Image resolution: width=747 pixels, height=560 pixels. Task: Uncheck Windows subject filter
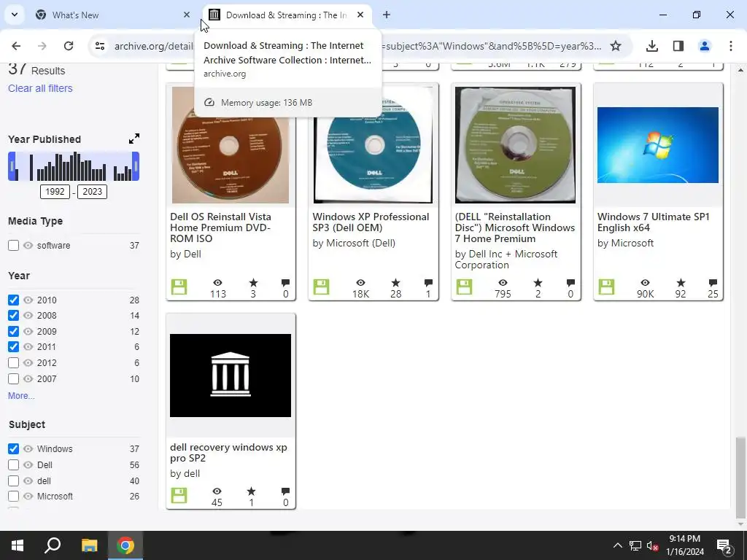pos(13,448)
